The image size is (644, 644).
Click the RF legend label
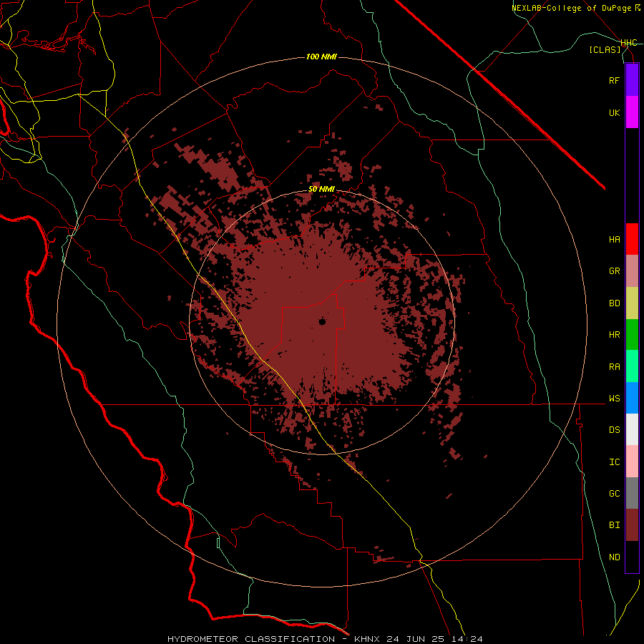click(614, 80)
